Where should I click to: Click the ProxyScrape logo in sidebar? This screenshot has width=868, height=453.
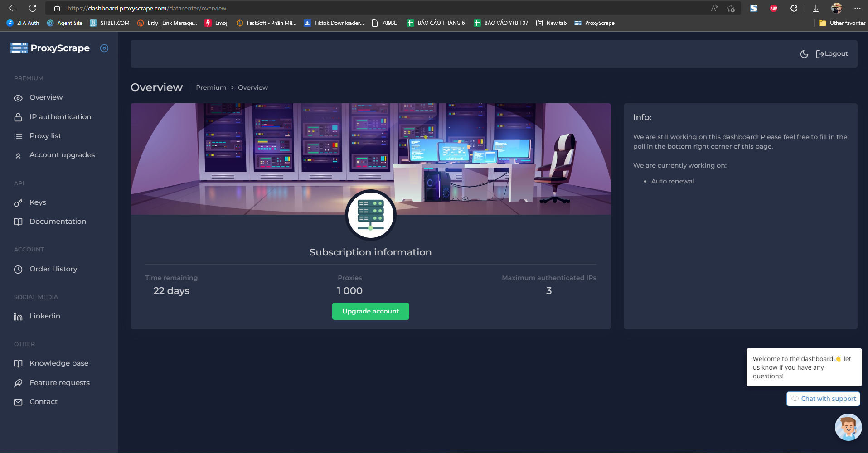50,48
